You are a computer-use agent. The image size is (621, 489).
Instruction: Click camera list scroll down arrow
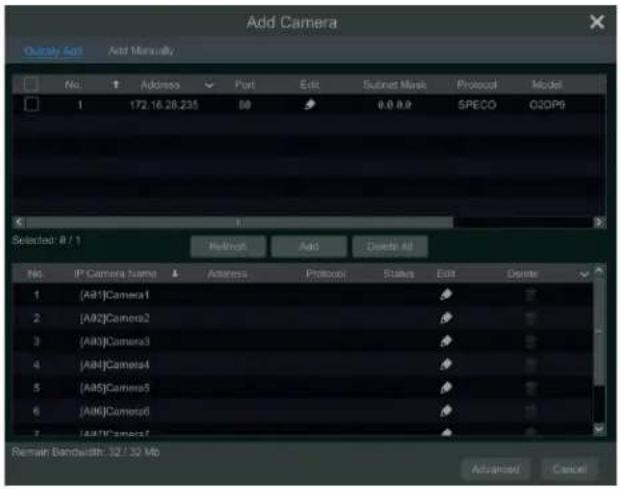[599, 429]
